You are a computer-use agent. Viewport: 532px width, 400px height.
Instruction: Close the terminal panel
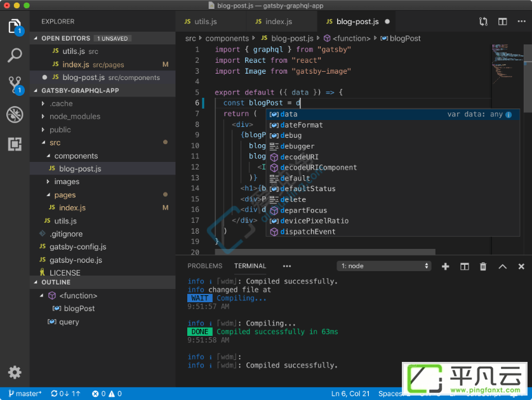(x=521, y=266)
